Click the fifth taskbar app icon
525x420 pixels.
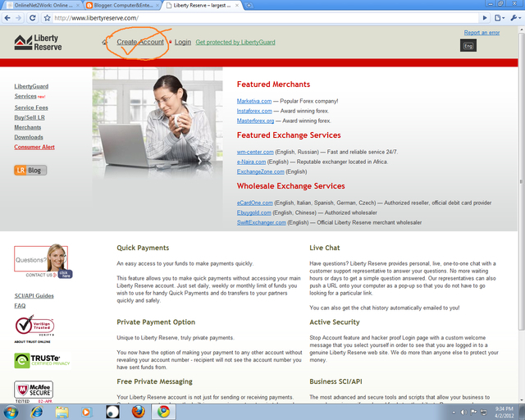(x=112, y=412)
